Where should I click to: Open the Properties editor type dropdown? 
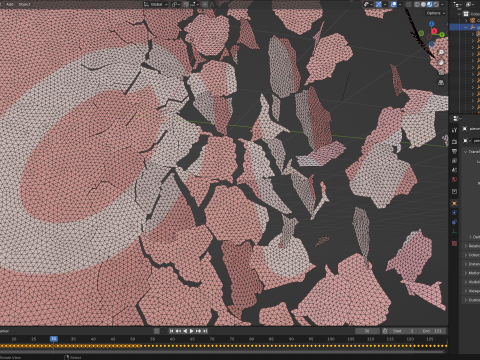pos(457,118)
